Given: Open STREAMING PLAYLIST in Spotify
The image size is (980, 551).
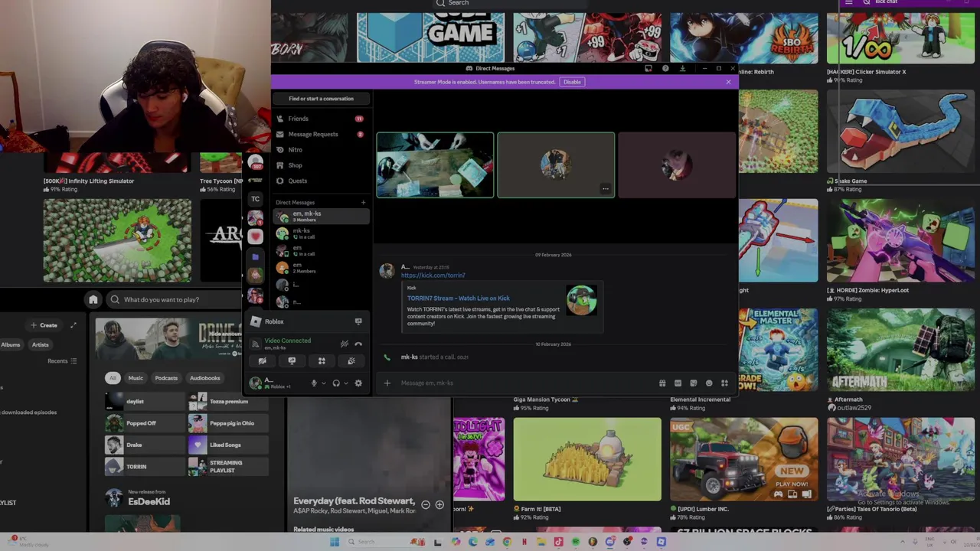Looking at the screenshot, I should click(228, 466).
